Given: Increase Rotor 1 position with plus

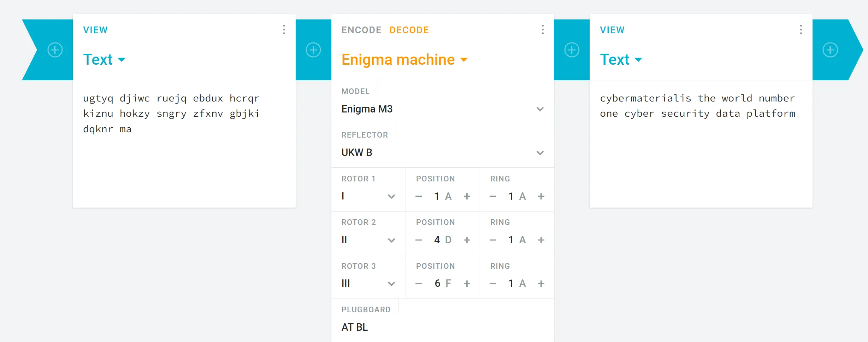Looking at the screenshot, I should coord(467,196).
